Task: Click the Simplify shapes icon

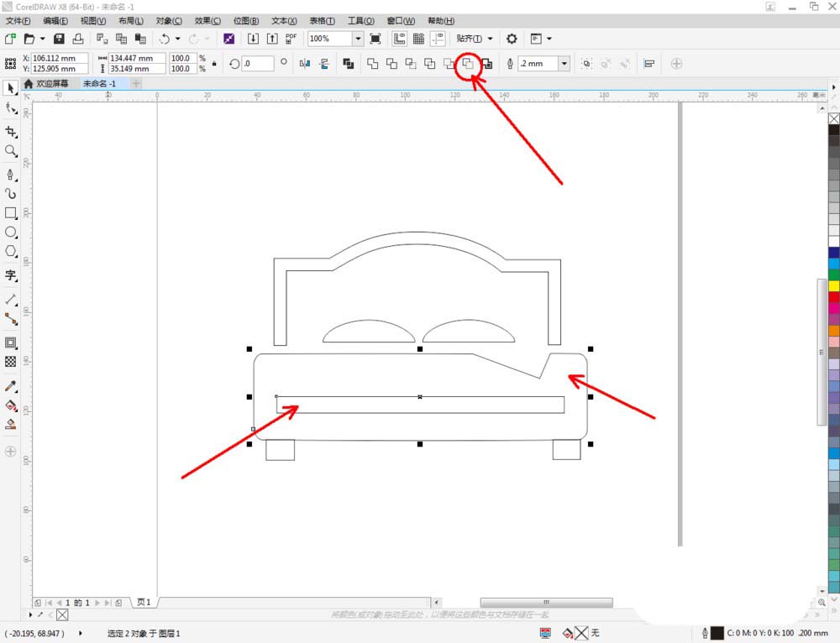Action: [x=429, y=64]
